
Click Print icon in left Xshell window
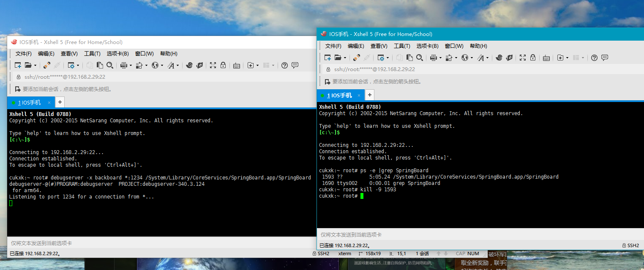click(x=123, y=65)
